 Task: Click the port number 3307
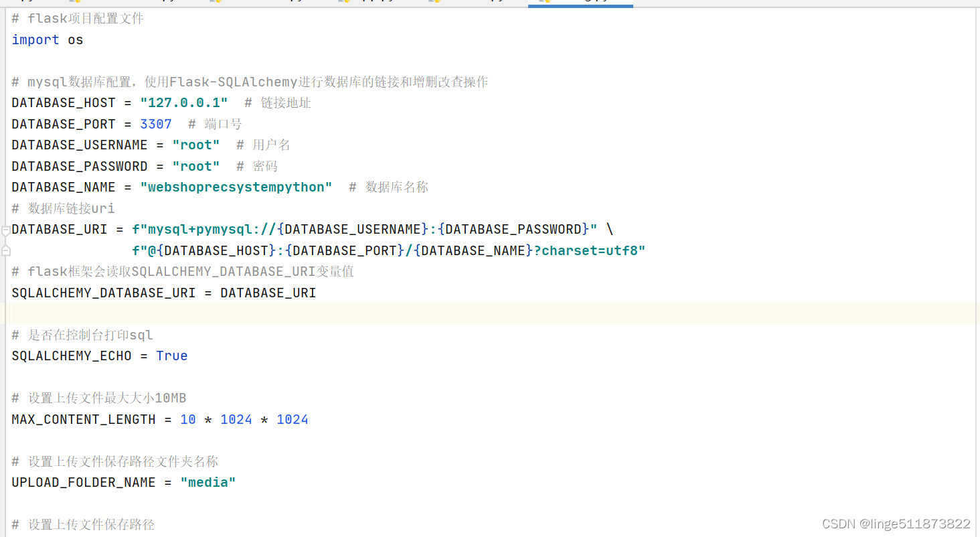156,124
